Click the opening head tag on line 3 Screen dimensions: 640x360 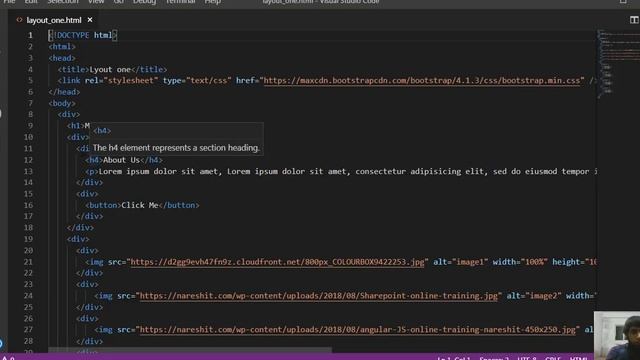[x=62, y=58]
